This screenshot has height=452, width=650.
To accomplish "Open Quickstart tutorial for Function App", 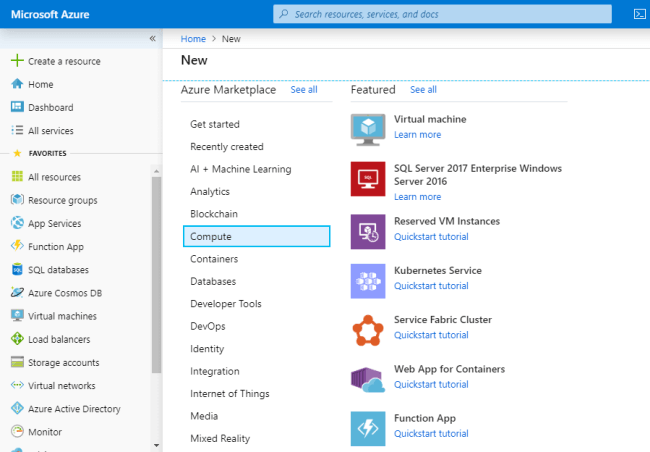I will point(431,434).
